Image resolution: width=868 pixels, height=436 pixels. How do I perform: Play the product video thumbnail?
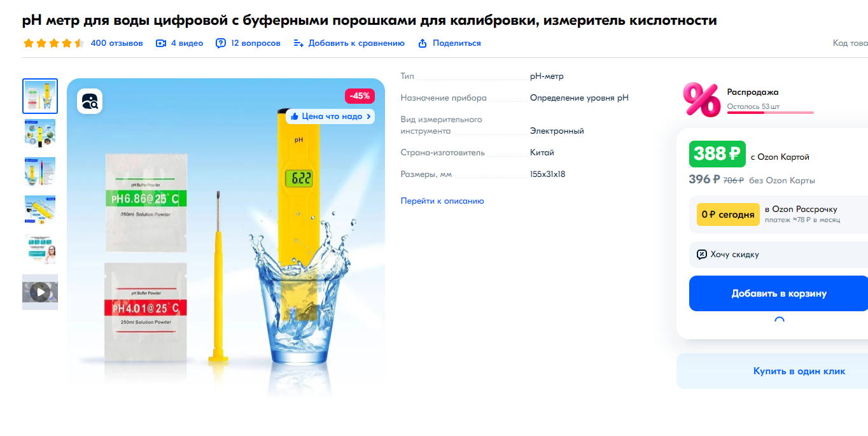40,292
